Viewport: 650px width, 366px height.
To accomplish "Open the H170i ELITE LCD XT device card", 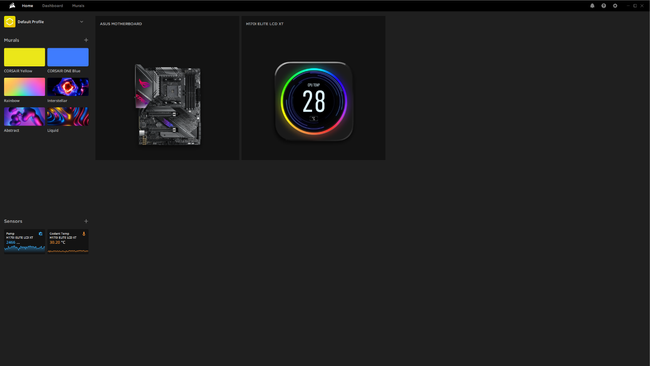I will point(313,88).
